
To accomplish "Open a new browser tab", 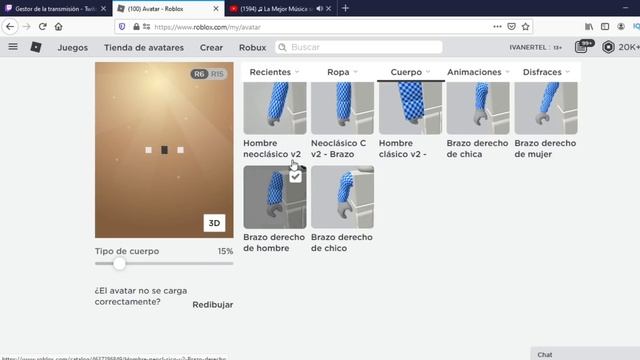I will [345, 8].
